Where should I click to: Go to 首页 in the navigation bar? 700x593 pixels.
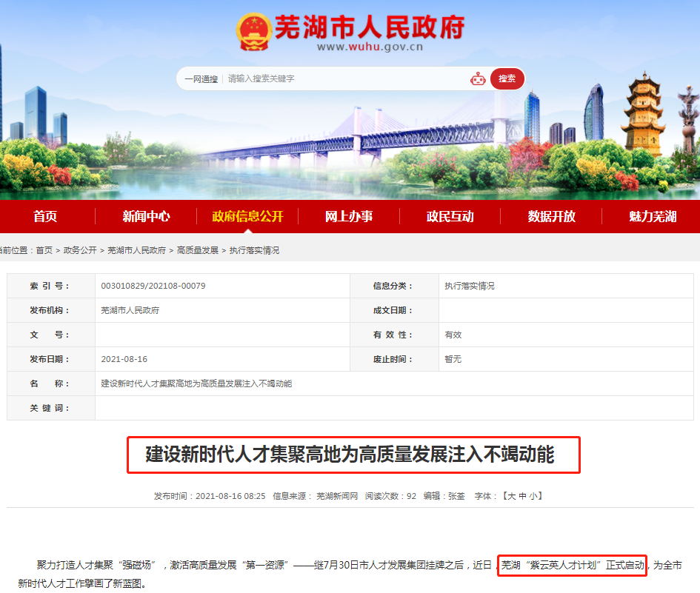point(45,216)
